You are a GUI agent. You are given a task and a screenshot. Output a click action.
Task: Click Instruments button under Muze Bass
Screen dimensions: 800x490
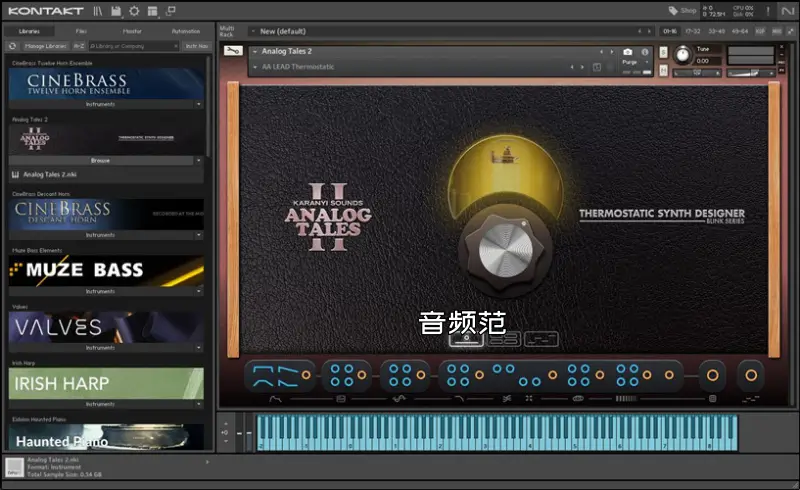101,291
